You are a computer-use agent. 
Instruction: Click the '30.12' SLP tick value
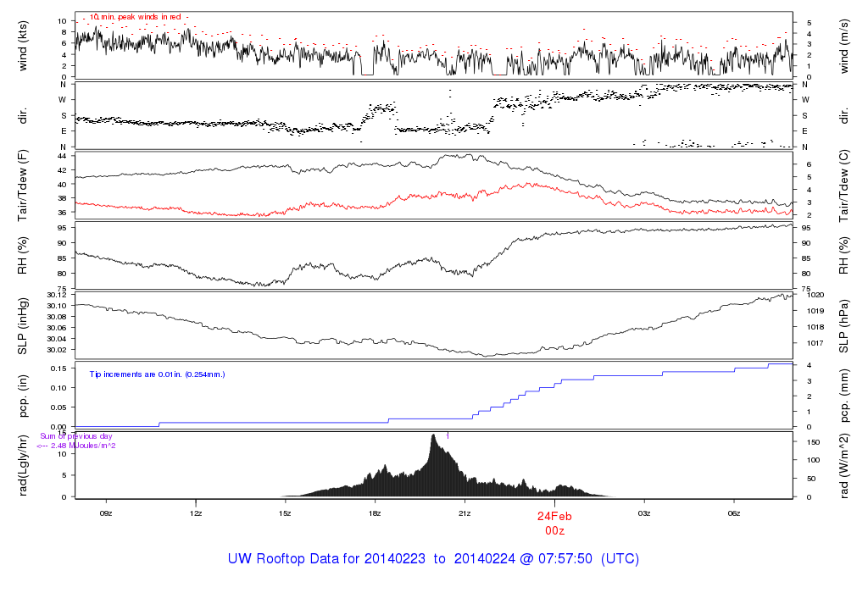click(57, 295)
